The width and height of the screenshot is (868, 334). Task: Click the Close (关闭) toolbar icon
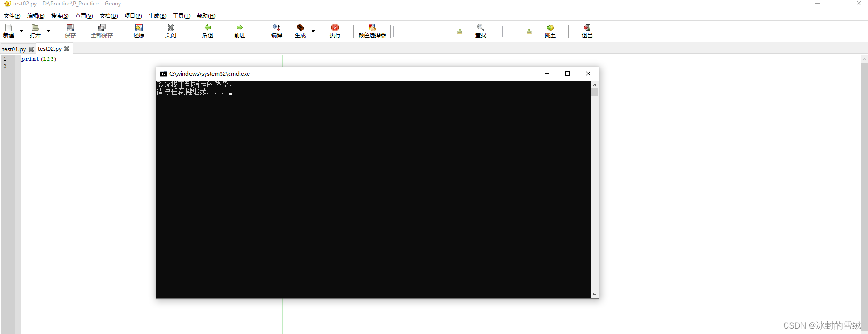click(171, 28)
